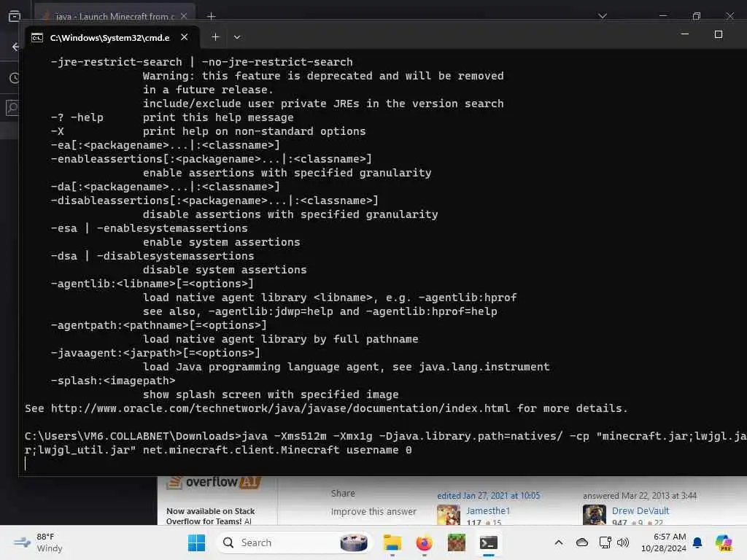Image resolution: width=747 pixels, height=560 pixels.
Task: Open browser tab list dropdown chevron
Action: coord(603,16)
